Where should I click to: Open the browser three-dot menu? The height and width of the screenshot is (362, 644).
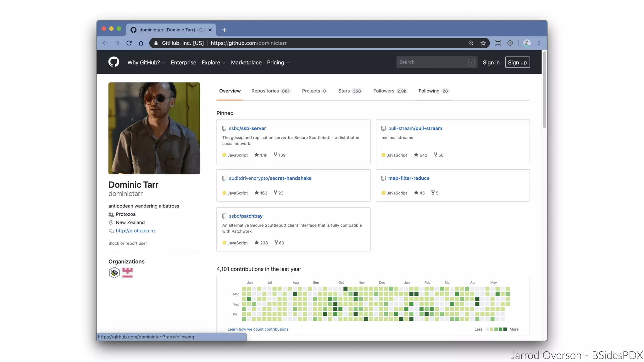tap(539, 43)
